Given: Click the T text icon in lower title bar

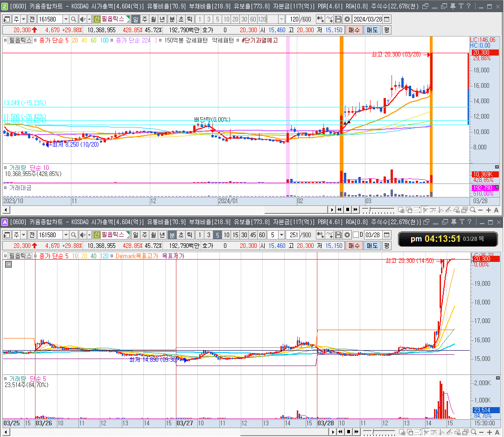Looking at the screenshot, I should click(462, 222).
